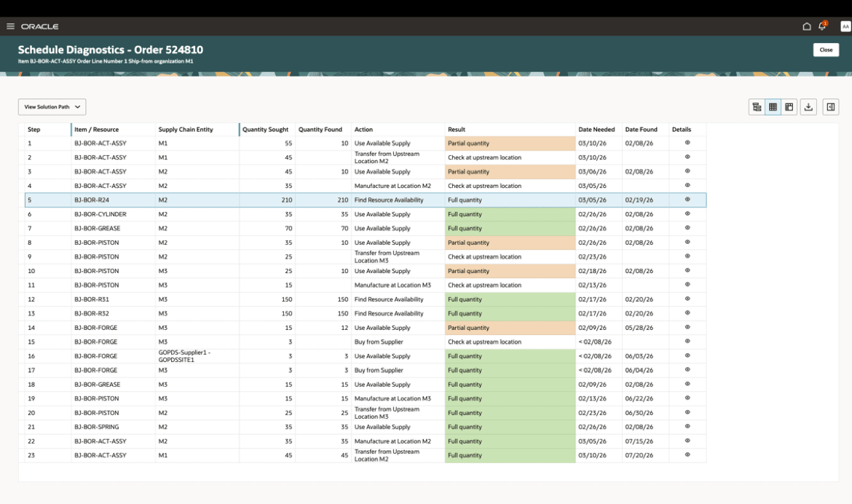Click the Home icon in the header

[x=807, y=25]
